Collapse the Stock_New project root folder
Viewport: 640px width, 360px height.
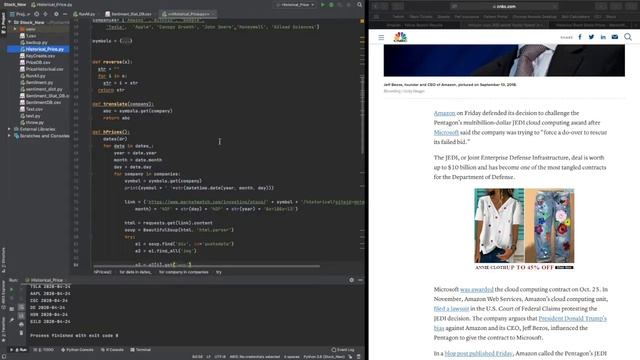[10, 22]
